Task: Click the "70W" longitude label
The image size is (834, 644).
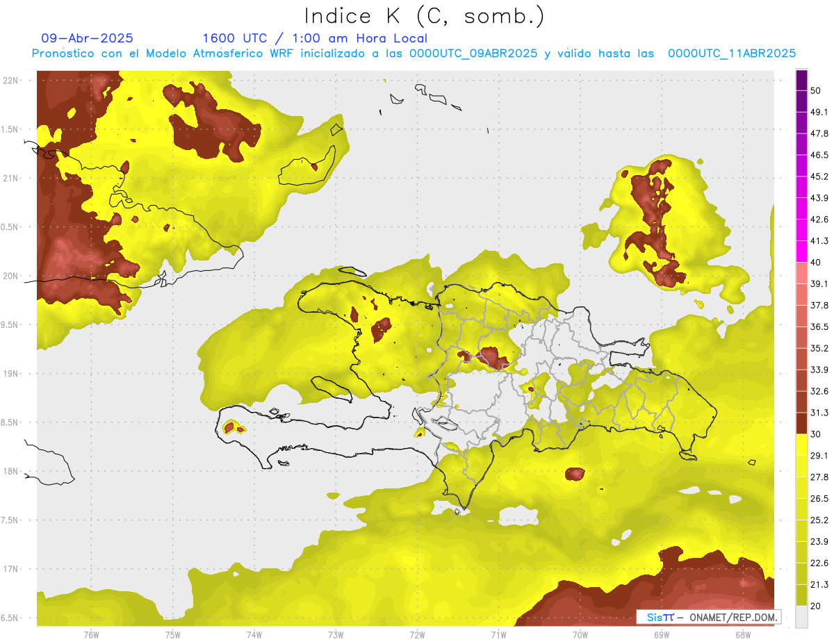Action: (x=580, y=634)
